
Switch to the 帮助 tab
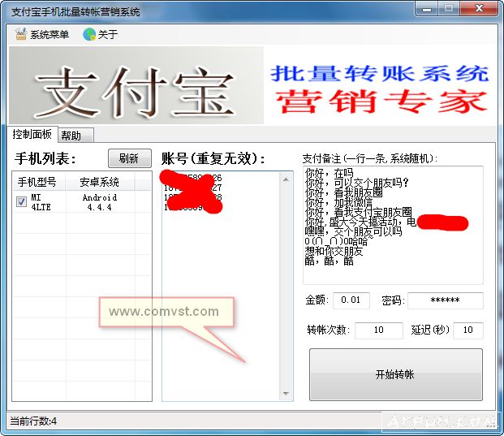click(x=75, y=136)
